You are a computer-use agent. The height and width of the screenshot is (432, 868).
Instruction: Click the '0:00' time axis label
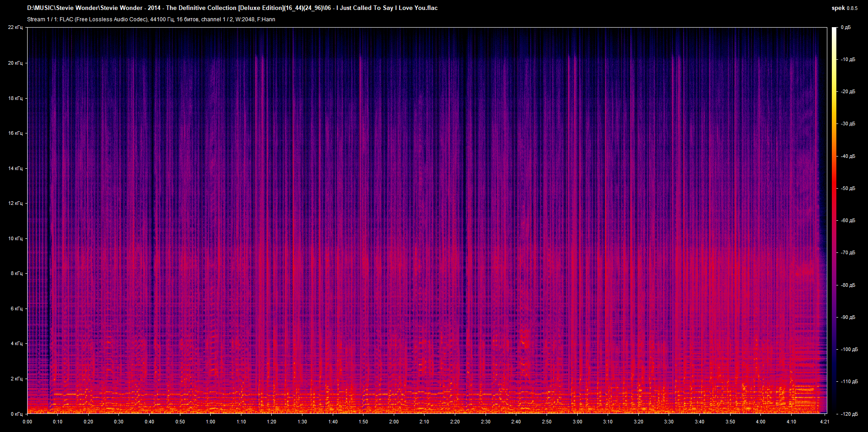click(x=28, y=422)
